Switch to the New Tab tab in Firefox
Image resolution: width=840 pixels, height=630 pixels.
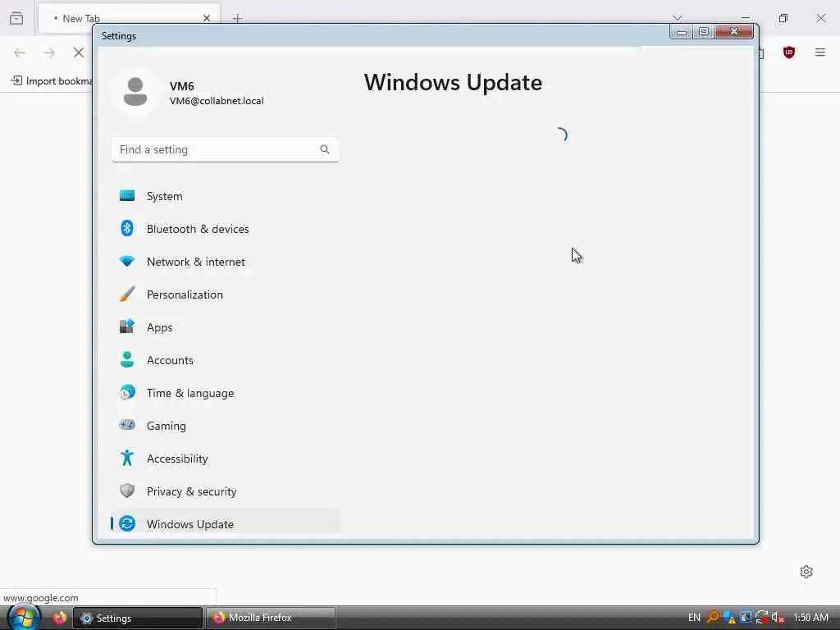tap(129, 19)
